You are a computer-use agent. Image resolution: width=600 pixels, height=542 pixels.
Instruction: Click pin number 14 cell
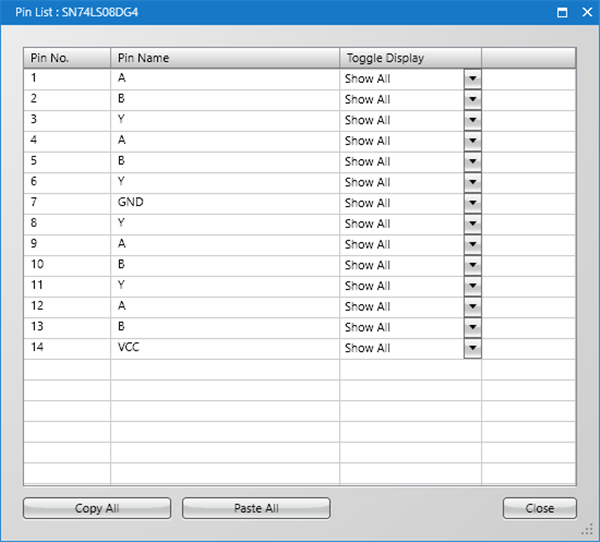coord(67,348)
